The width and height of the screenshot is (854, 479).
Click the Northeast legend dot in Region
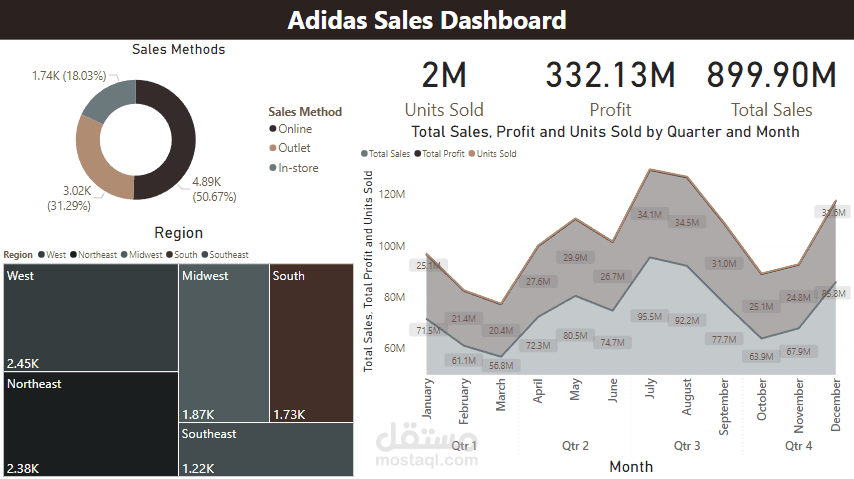pos(74,254)
